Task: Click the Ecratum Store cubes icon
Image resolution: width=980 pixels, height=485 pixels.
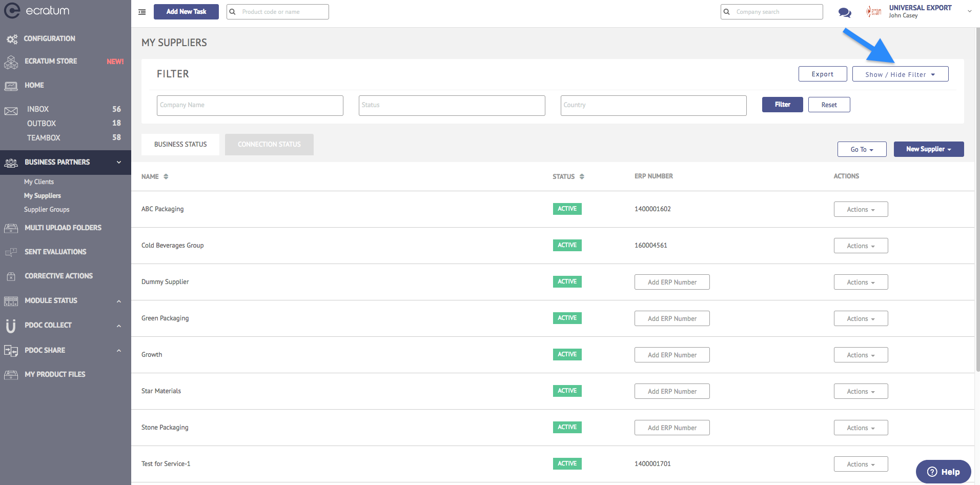Action: (11, 62)
